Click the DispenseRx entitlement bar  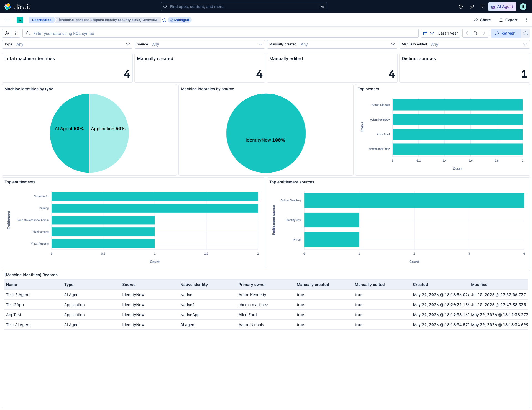coord(155,196)
